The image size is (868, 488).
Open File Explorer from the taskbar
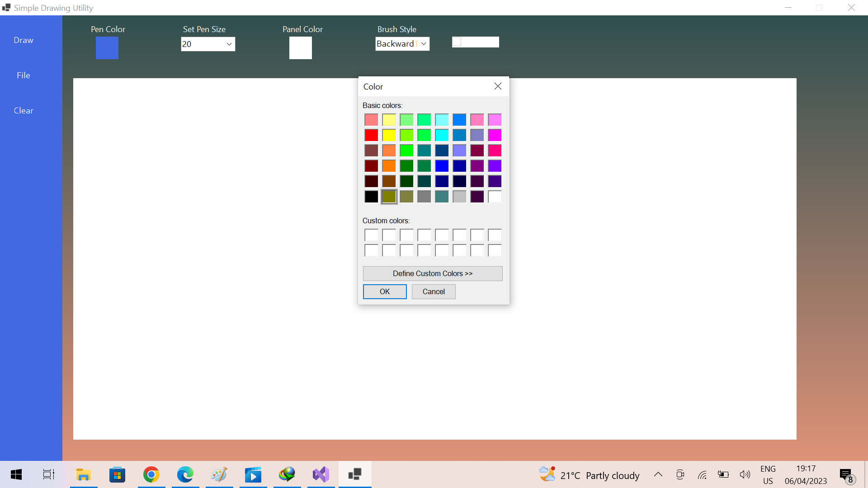[84, 474]
